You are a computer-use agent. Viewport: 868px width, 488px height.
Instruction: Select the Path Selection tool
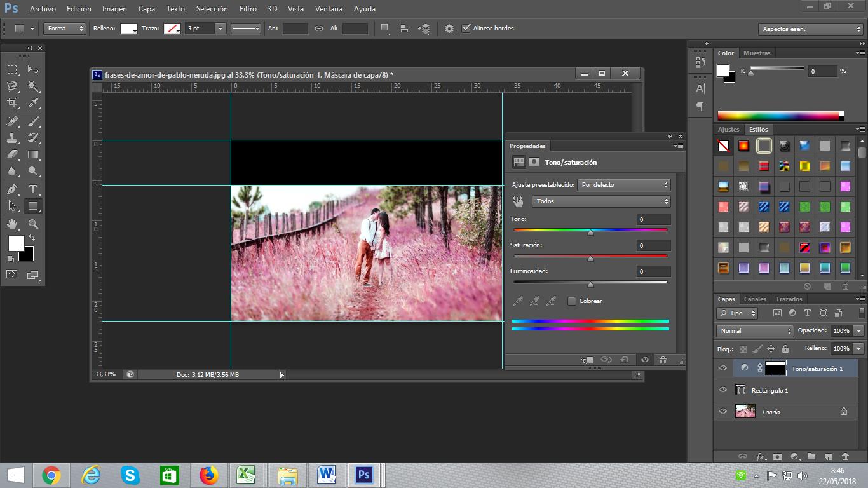click(x=12, y=206)
